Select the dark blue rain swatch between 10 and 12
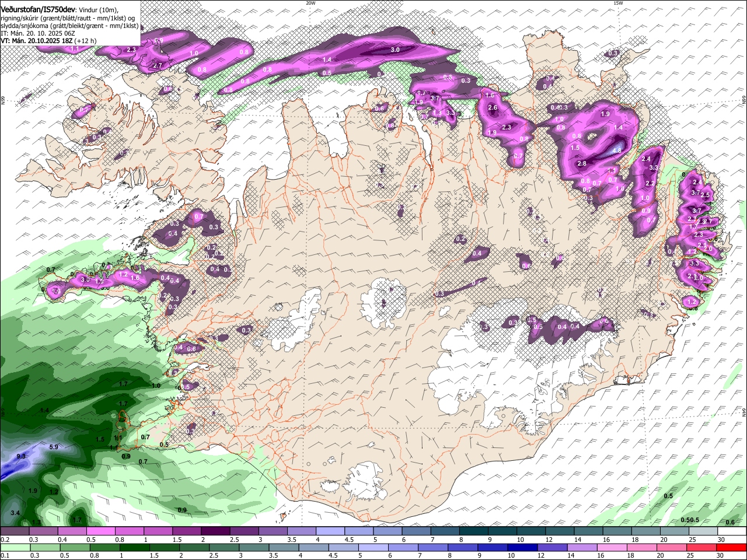This screenshot has width=747, height=560. pyautogui.click(x=521, y=547)
